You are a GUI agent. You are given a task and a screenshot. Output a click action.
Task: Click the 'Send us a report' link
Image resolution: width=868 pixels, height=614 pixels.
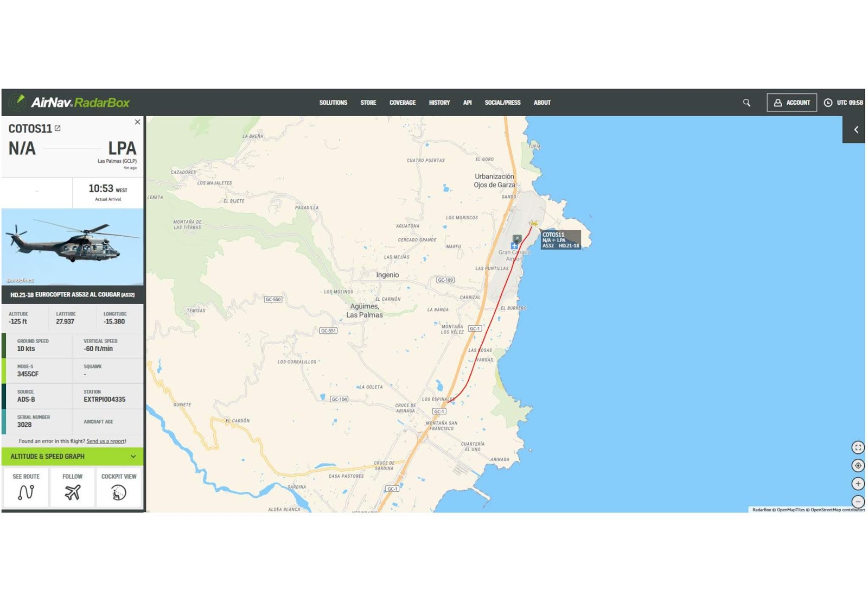pyautogui.click(x=106, y=441)
